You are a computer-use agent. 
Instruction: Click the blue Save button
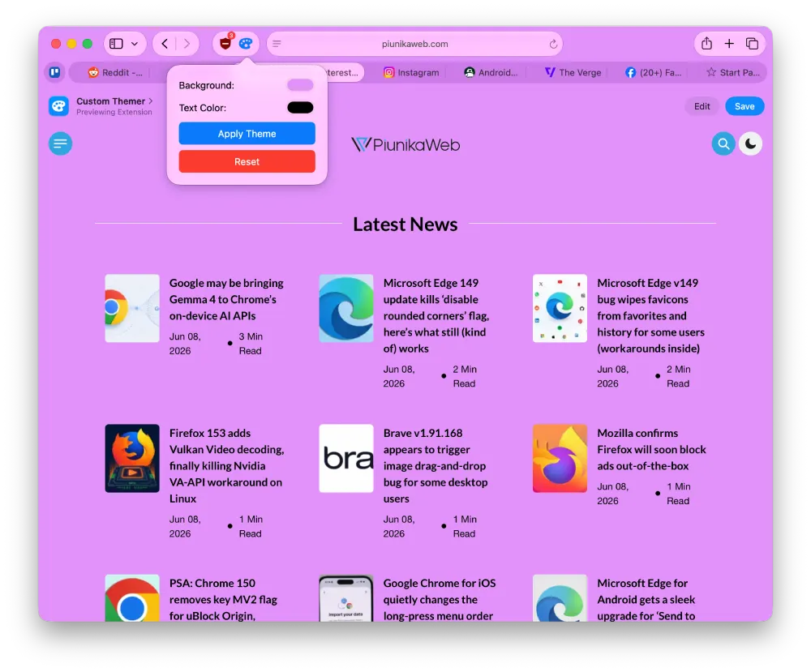coord(744,106)
